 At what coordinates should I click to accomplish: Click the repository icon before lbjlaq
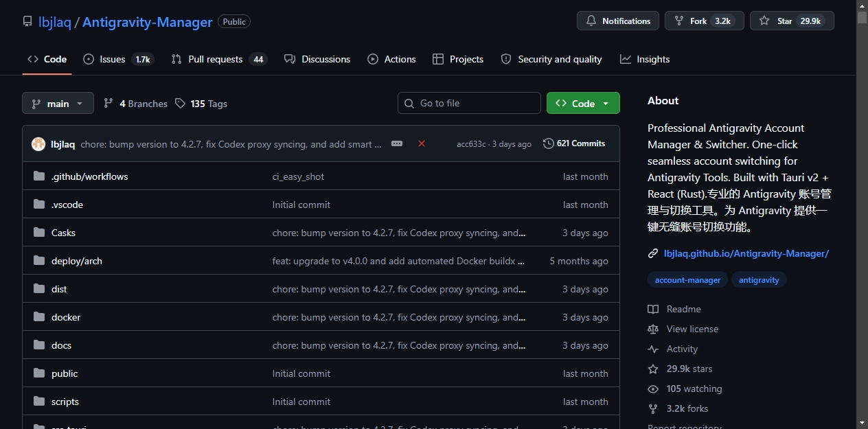pos(27,22)
